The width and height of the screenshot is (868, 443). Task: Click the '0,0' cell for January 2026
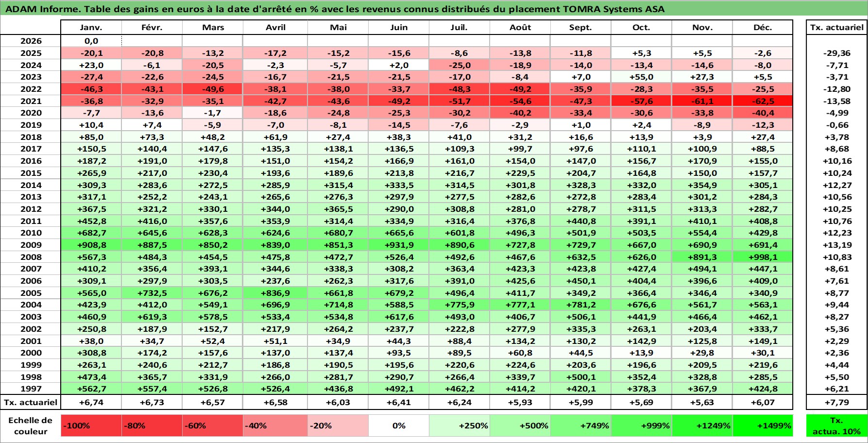point(91,41)
